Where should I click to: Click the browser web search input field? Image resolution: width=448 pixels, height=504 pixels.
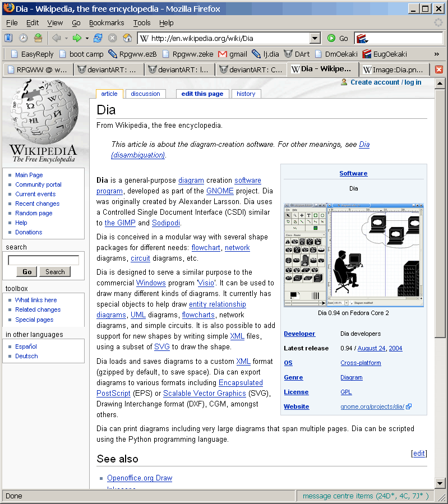(405, 38)
